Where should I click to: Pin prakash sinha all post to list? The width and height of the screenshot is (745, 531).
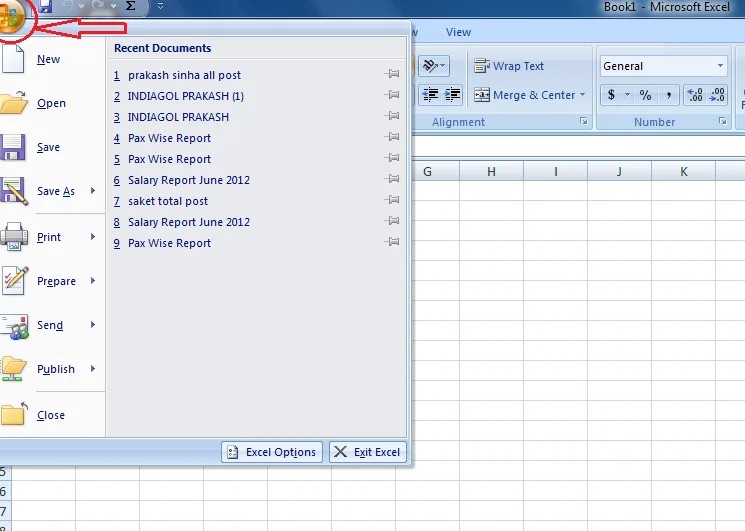[392, 74]
